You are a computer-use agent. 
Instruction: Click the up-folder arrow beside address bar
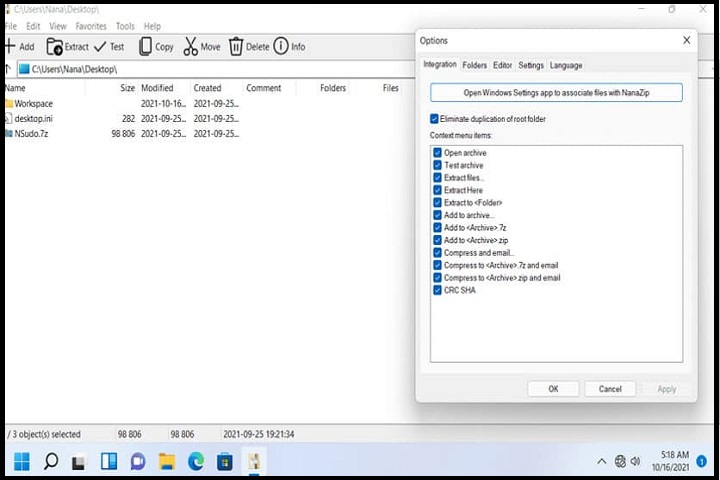coord(10,69)
